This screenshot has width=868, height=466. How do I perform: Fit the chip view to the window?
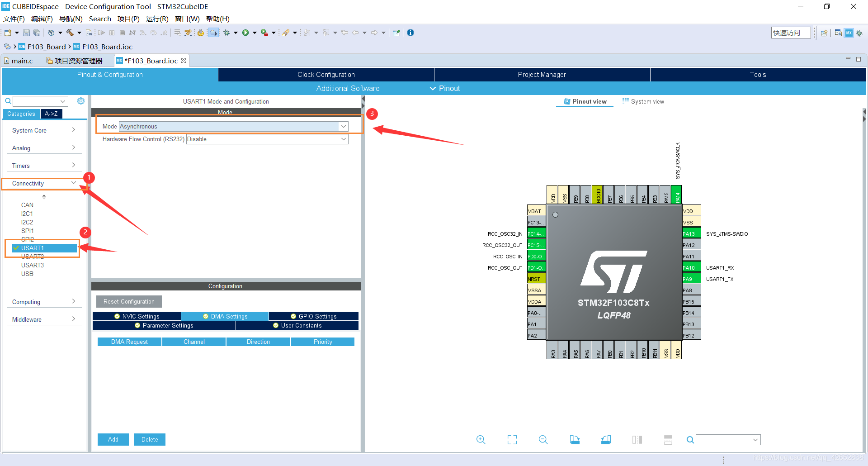[512, 440]
